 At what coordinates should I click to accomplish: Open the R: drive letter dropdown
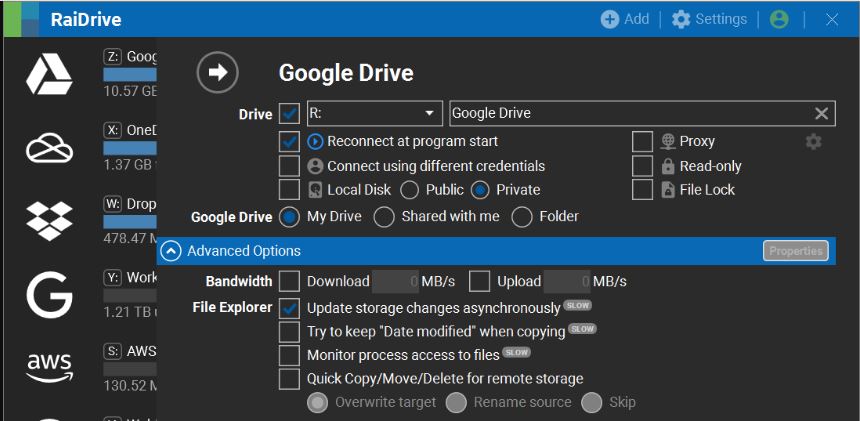375,113
